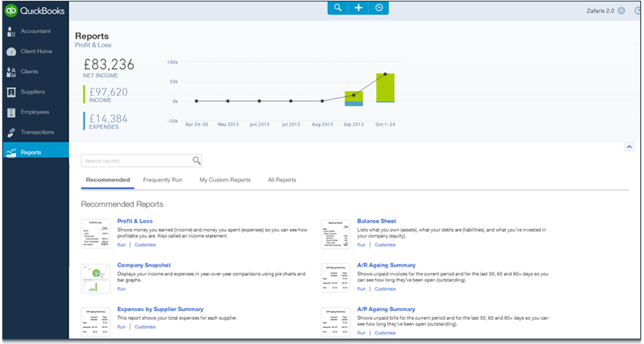Open Suppliers menu item
This screenshot has height=344, width=644.
[33, 91]
